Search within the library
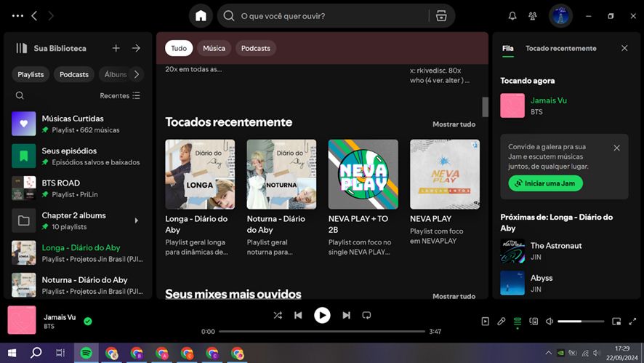The image size is (644, 363). click(x=20, y=95)
